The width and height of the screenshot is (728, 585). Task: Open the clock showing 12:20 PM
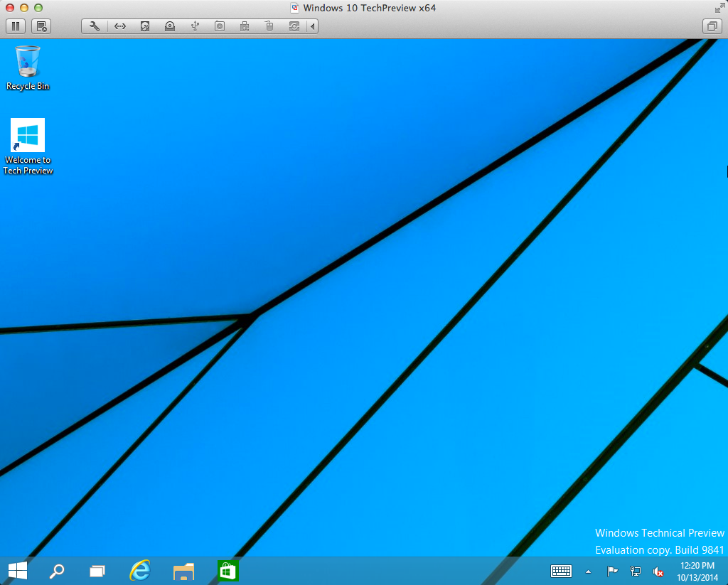[x=697, y=571]
